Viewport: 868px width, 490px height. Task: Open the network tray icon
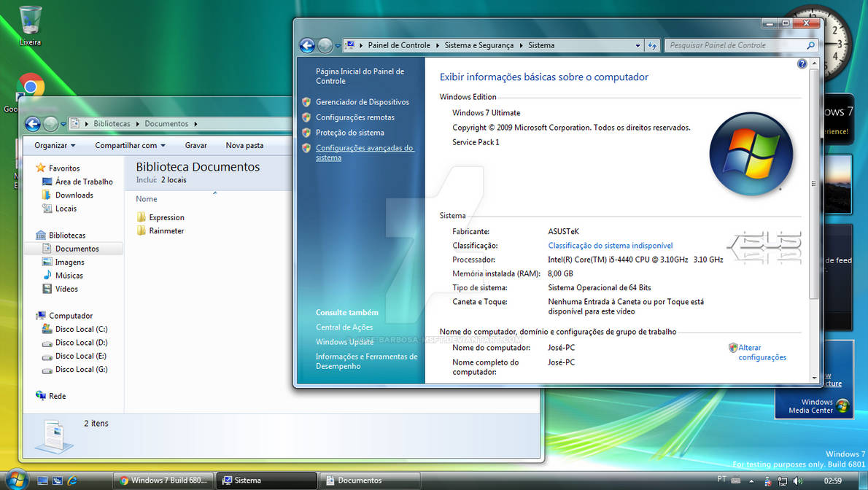click(782, 481)
